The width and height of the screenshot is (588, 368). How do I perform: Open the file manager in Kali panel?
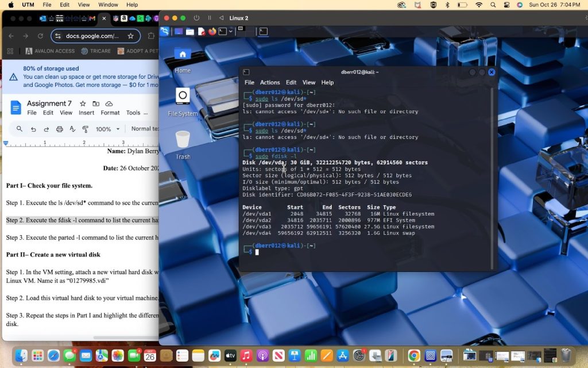point(190,32)
